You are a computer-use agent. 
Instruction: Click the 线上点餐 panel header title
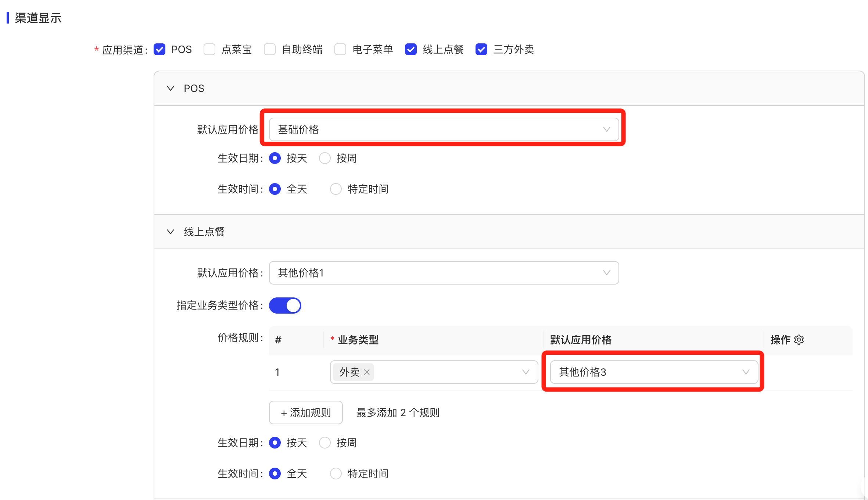click(204, 232)
